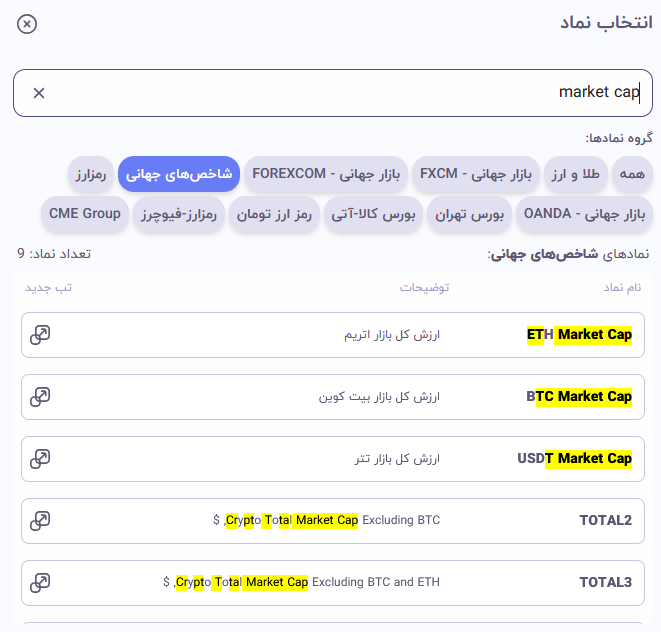Open TOTAL2 in a new tab
The width and height of the screenshot is (661, 632).
coord(40,521)
